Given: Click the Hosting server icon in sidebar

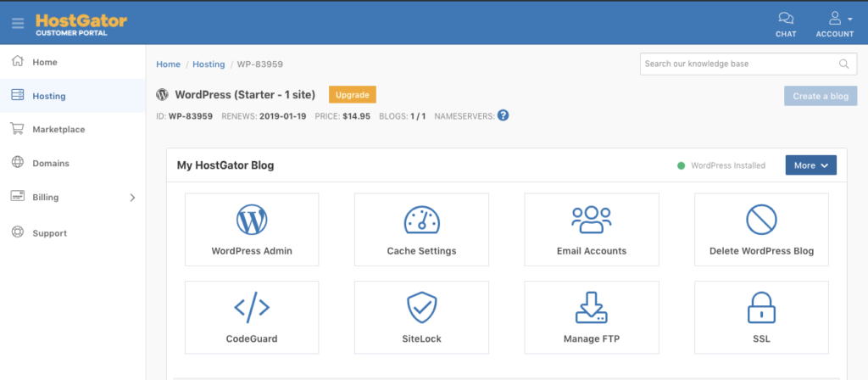Looking at the screenshot, I should coord(18,95).
